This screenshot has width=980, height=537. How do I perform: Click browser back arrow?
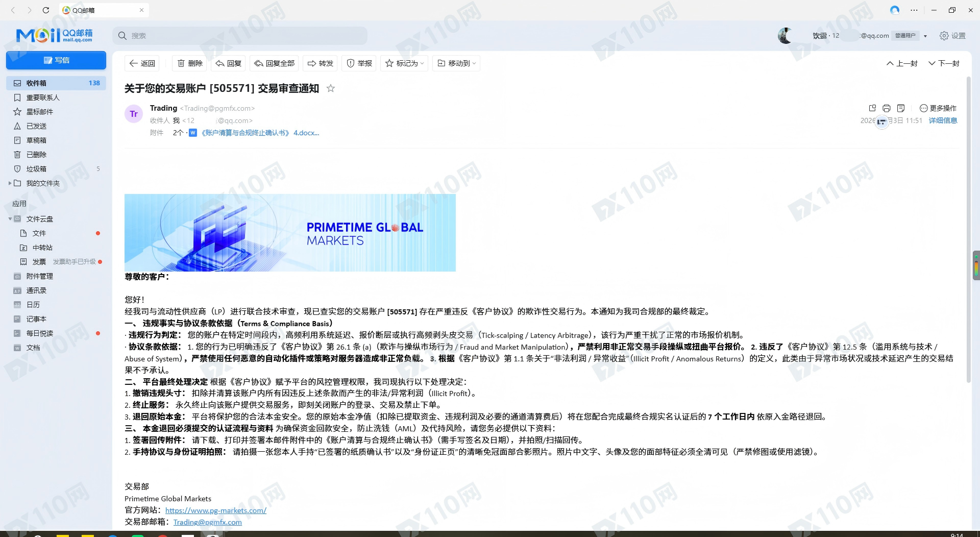(13, 10)
